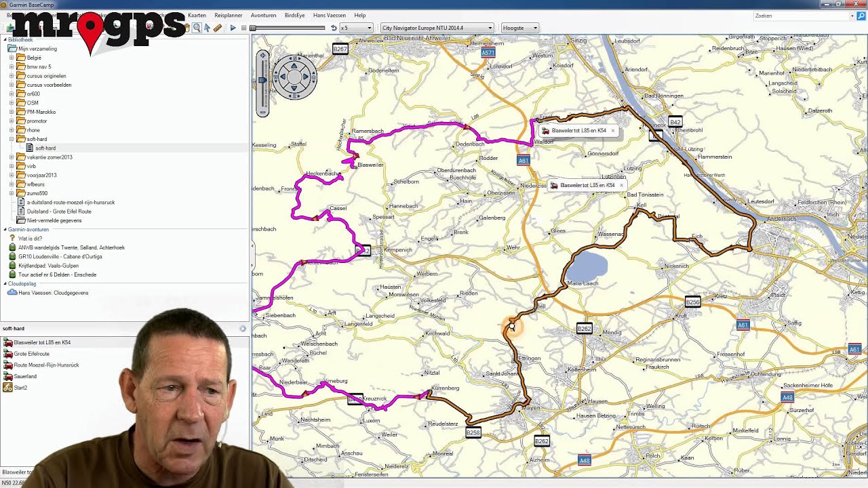Screen dimensions: 868x488
Task: Collapse the soft-hard folder
Action: point(12,139)
